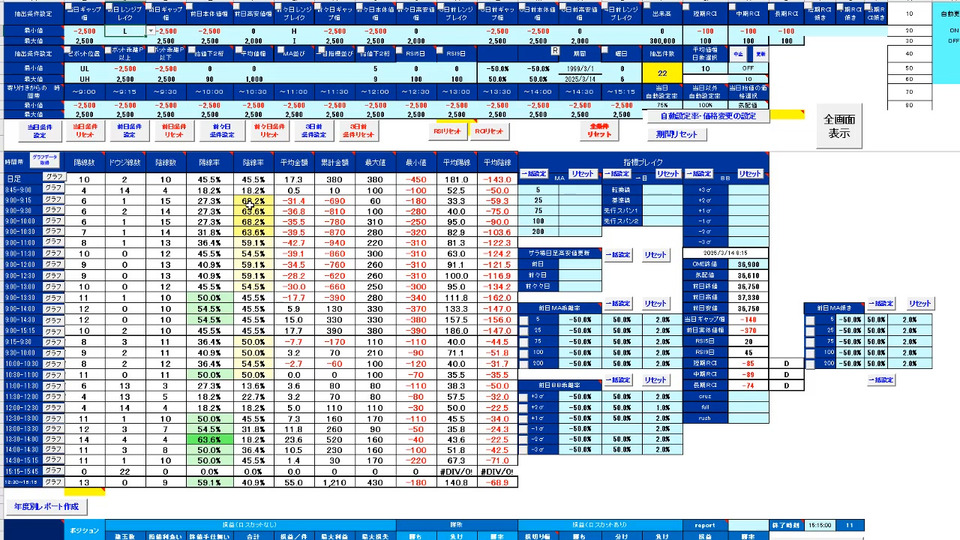Toggle the 長期RCI checkbox

point(771,8)
